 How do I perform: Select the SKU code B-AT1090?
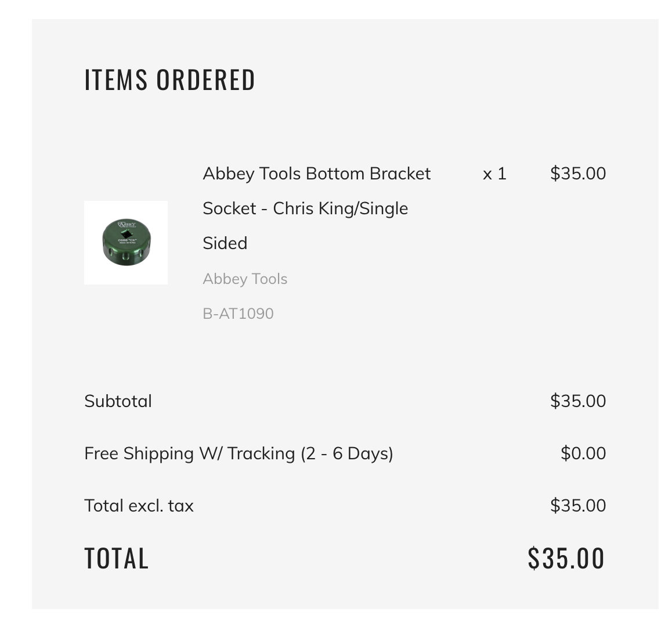point(238,314)
